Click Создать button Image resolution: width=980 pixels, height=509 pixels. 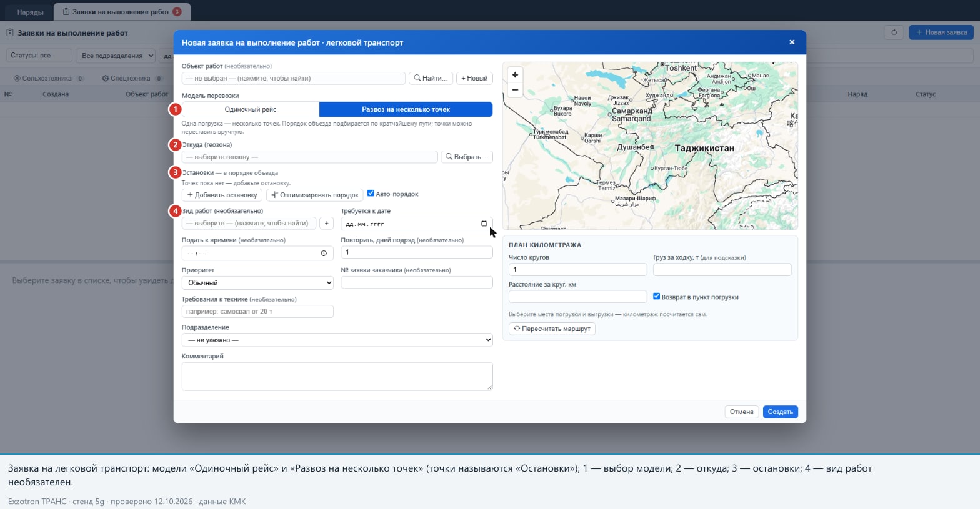(x=780, y=412)
